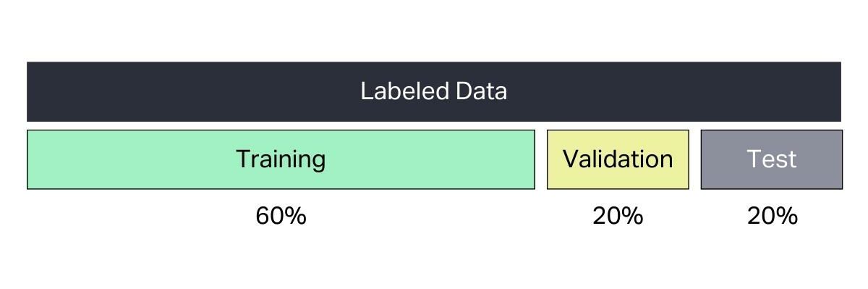Click the left edge of the Training box

coord(27,159)
